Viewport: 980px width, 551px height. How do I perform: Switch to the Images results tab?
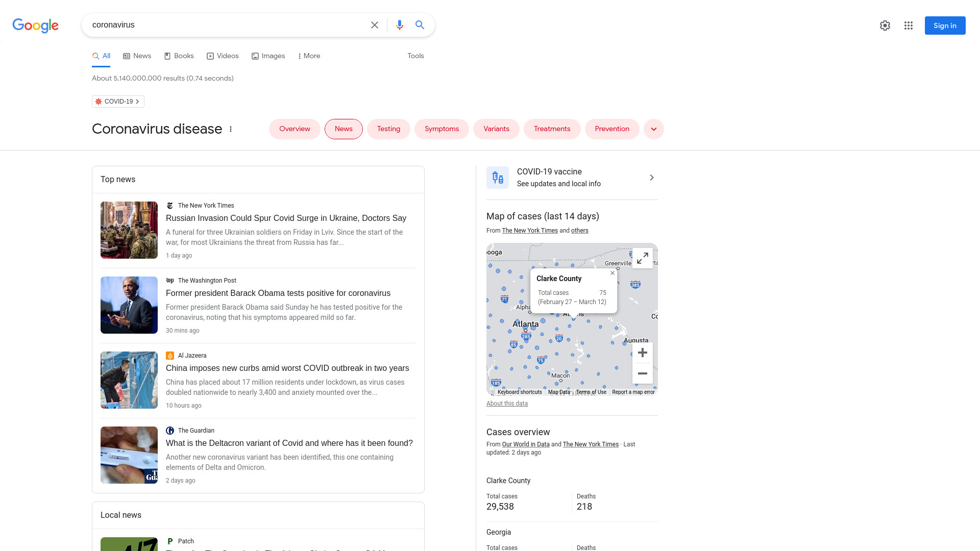(268, 56)
